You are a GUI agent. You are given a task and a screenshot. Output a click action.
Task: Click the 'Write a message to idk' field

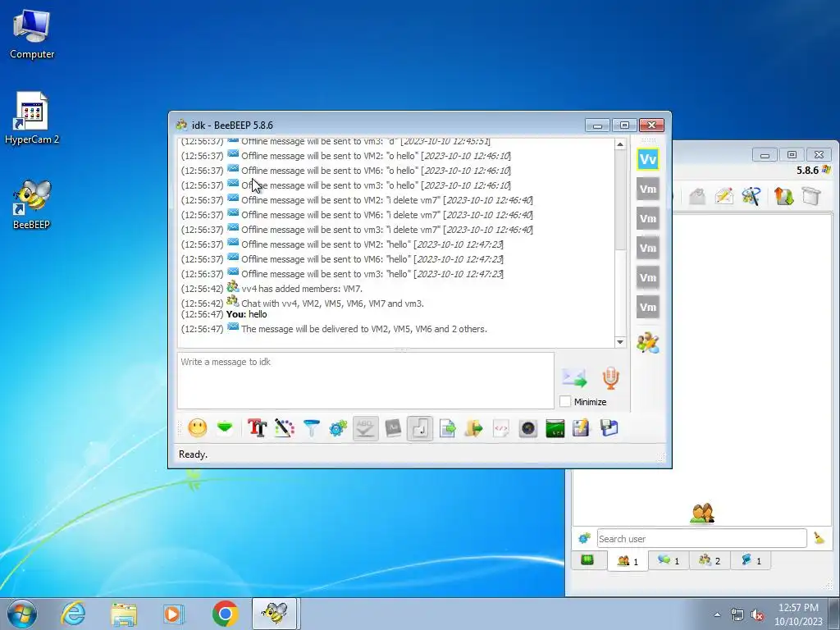pos(365,381)
